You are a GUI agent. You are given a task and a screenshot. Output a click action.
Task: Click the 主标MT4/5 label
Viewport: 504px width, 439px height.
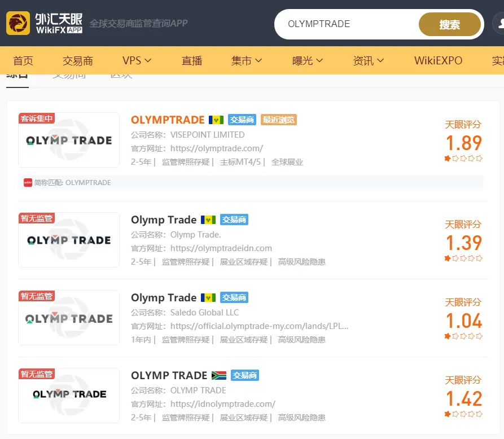click(x=240, y=162)
